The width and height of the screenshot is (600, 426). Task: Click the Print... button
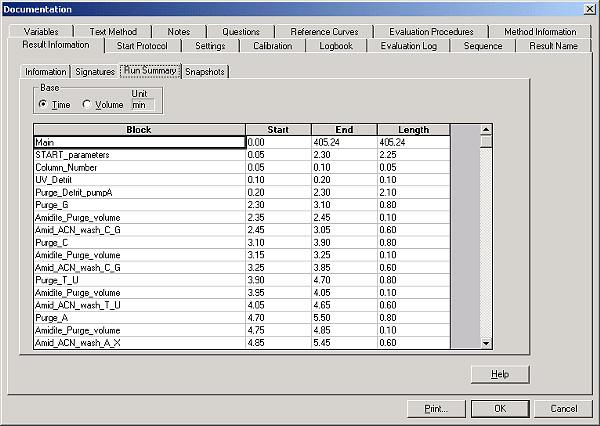[x=436, y=409]
